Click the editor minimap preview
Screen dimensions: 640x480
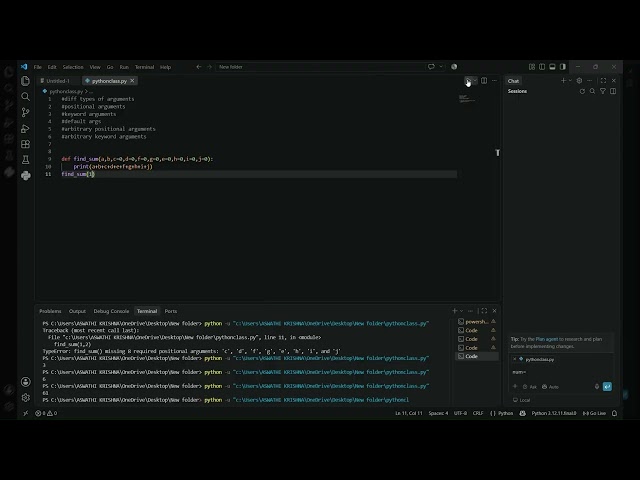coord(467,98)
